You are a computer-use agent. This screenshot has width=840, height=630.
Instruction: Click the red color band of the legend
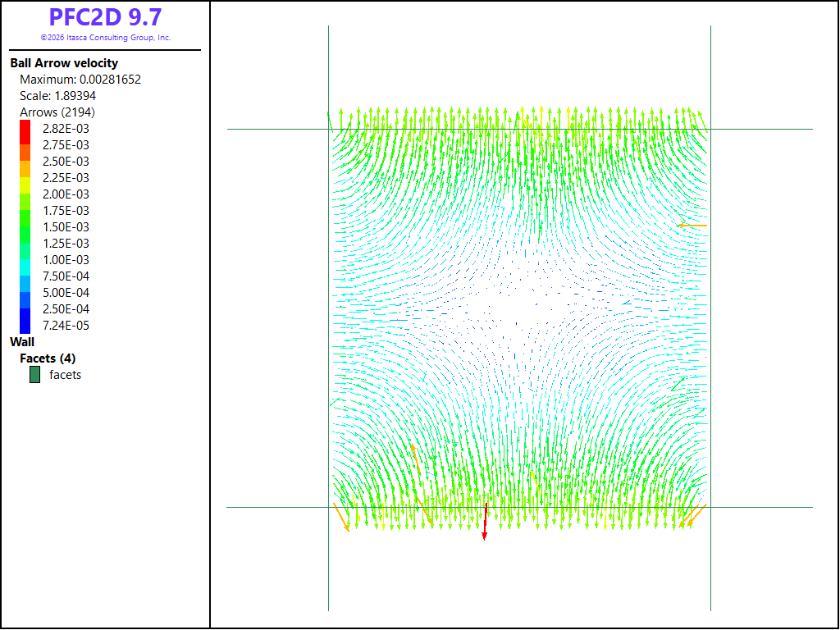[x=25, y=132]
